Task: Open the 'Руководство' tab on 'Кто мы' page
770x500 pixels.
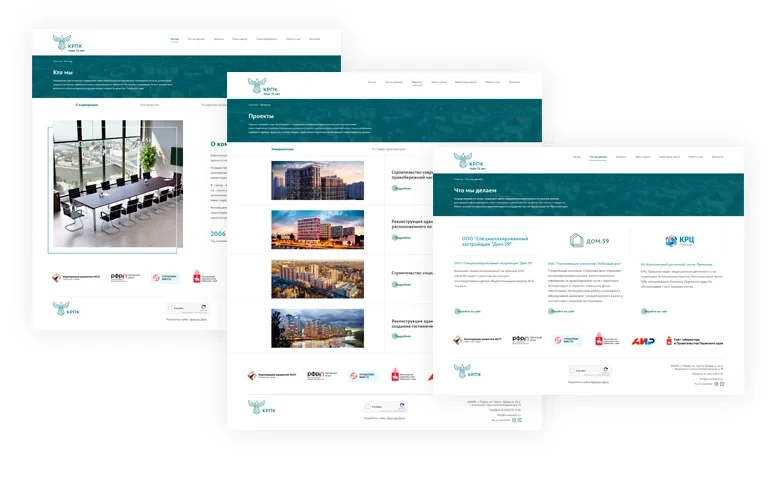Action: (x=149, y=105)
